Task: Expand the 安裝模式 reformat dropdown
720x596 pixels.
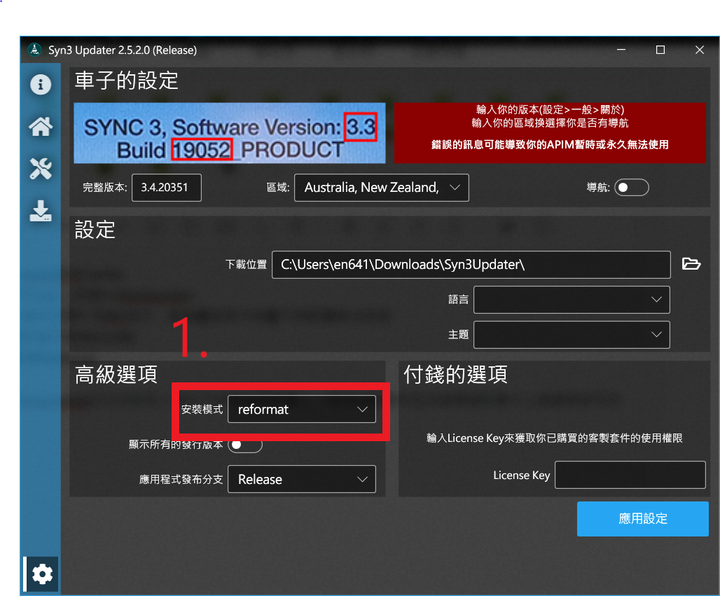Action: click(x=301, y=409)
